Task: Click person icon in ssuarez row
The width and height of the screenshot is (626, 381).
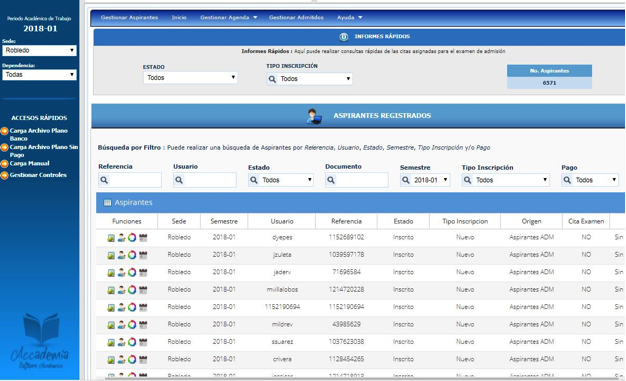Action: pyautogui.click(x=121, y=342)
